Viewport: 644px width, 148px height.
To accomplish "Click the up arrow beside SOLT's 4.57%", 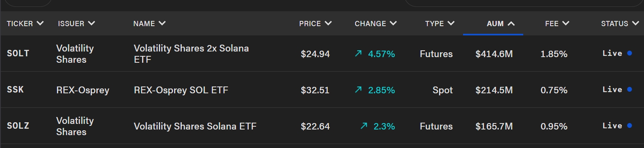I will point(358,53).
